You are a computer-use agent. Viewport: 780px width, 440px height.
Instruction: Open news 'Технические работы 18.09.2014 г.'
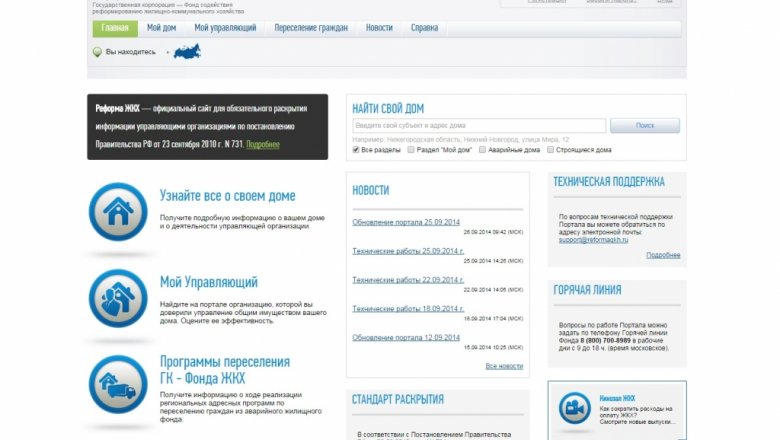tap(408, 309)
